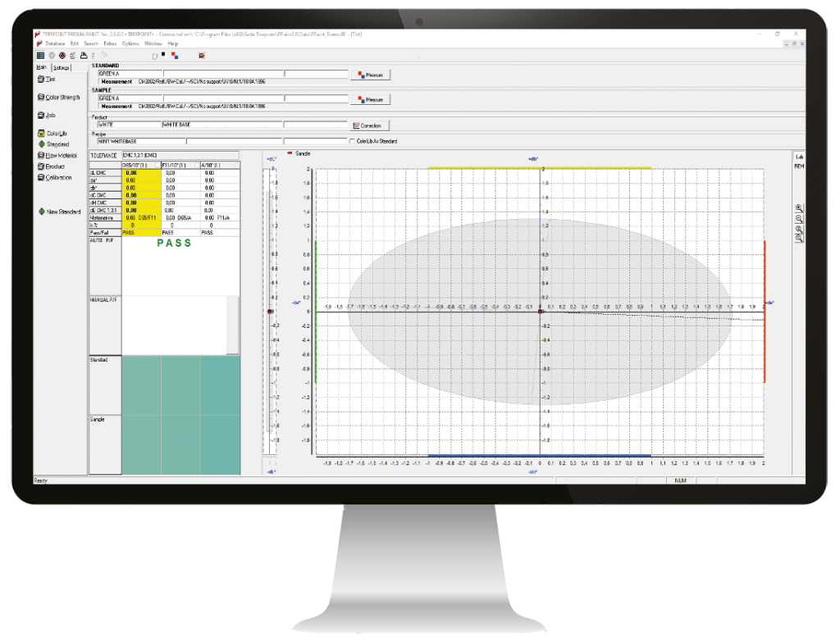
Task: Switch to the Settings tab
Action: click(x=61, y=67)
